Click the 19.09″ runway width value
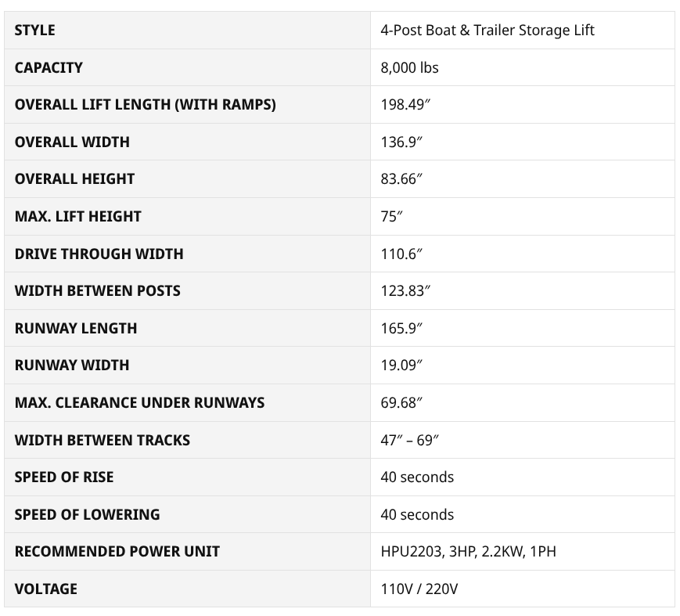This screenshot has width=680, height=616. (x=401, y=366)
